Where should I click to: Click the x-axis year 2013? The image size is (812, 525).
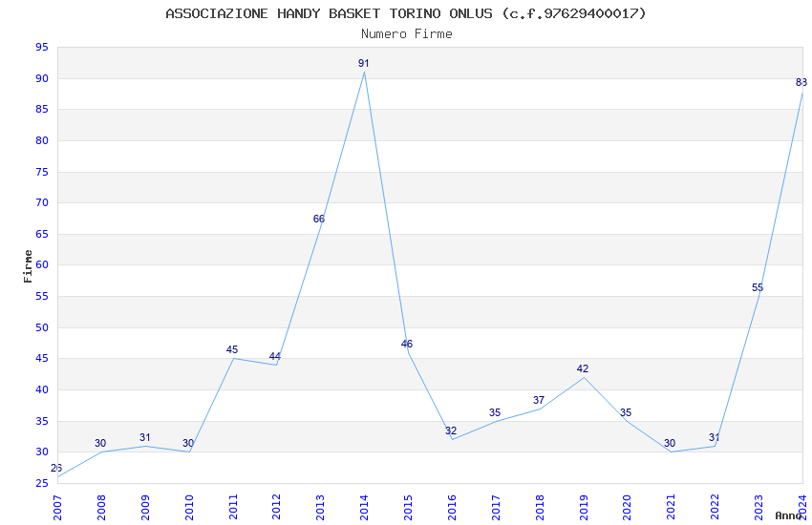tap(321, 508)
